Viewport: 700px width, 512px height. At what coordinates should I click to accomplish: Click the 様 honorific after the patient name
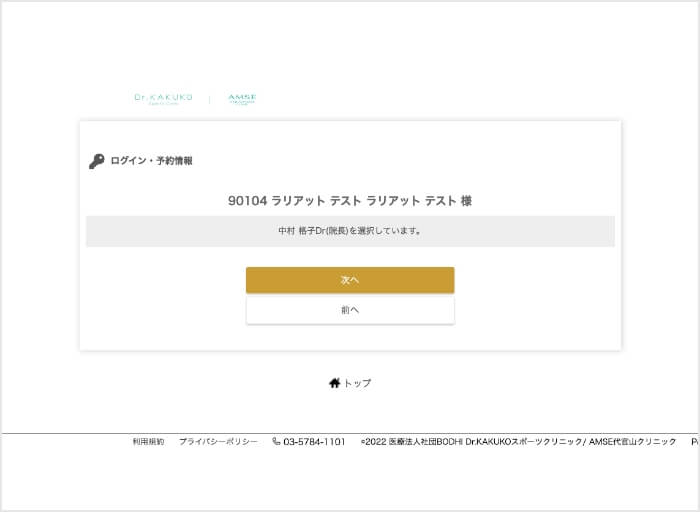coord(466,201)
